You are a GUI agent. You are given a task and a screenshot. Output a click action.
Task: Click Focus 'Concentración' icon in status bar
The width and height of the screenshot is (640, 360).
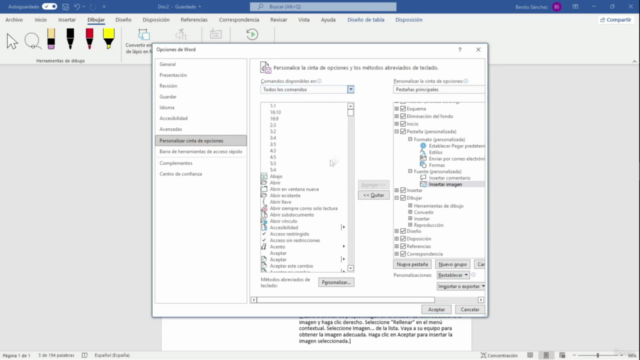[x=483, y=355]
